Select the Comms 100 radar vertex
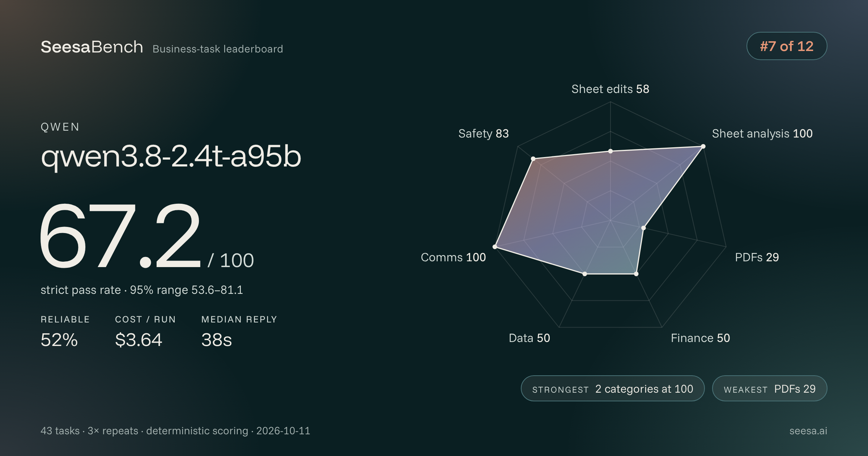 tap(495, 247)
